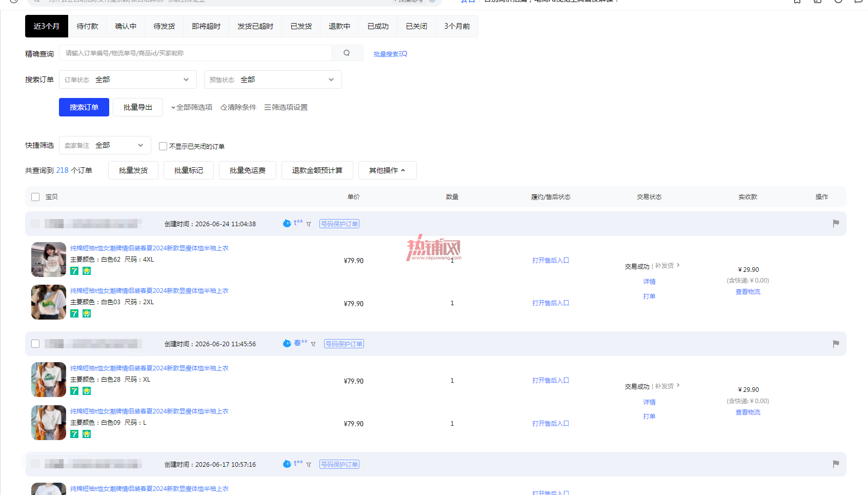Click the magnifier search icon in query field
This screenshot has width=868, height=495.
347,53
